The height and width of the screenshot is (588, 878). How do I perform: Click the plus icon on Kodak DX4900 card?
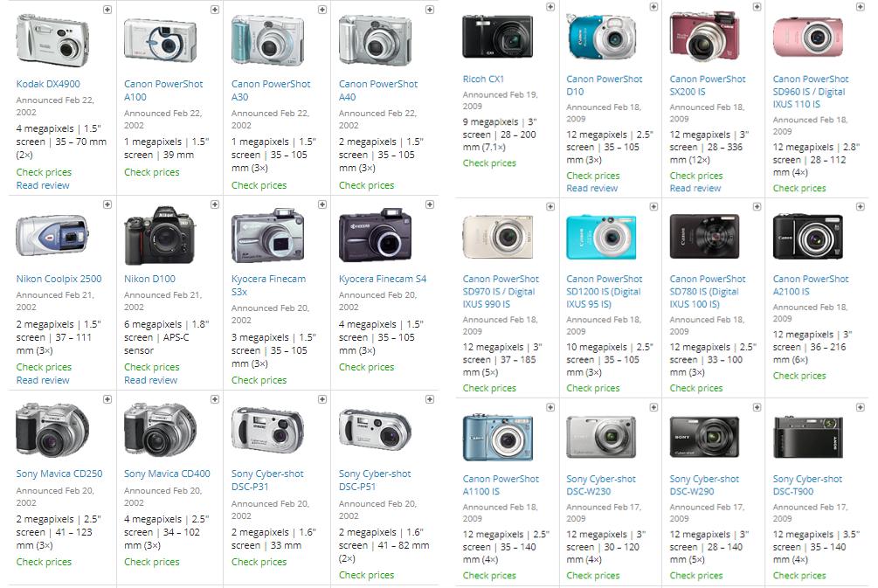pyautogui.click(x=107, y=10)
